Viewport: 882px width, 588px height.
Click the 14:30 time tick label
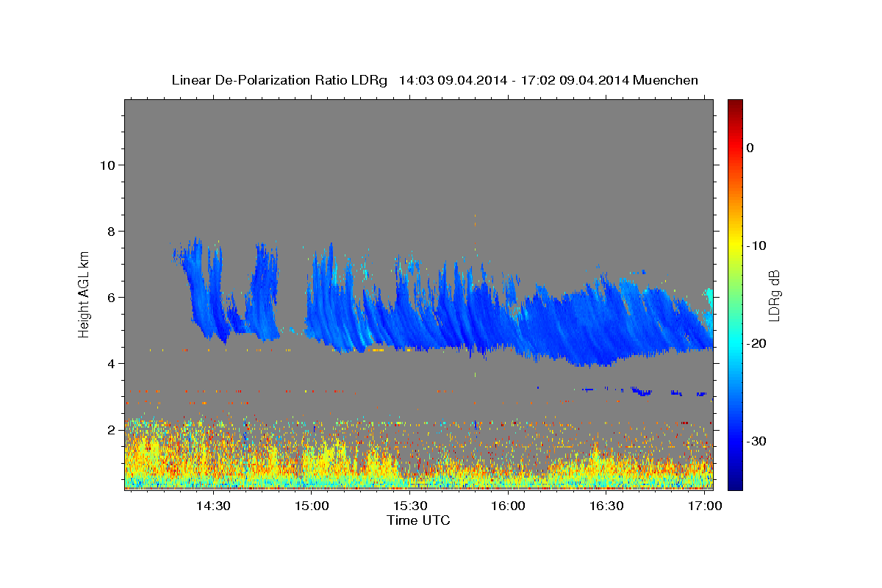(213, 506)
